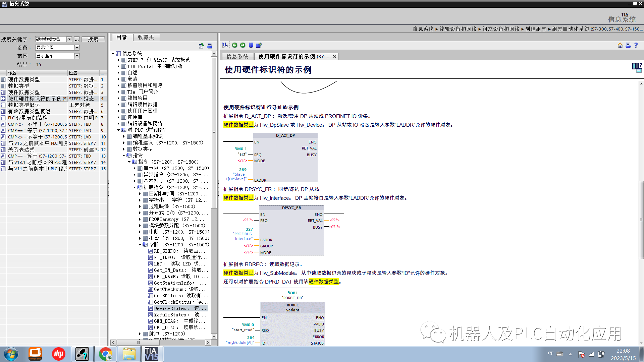The image size is (644, 362).
Task: Print the current help topic
Action: [628, 45]
